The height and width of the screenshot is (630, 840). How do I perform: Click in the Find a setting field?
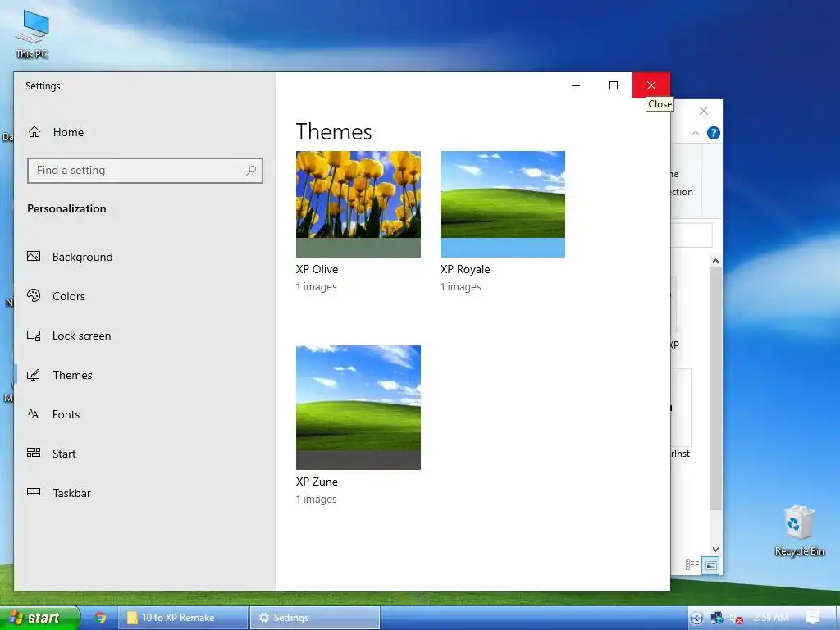pyautogui.click(x=145, y=171)
